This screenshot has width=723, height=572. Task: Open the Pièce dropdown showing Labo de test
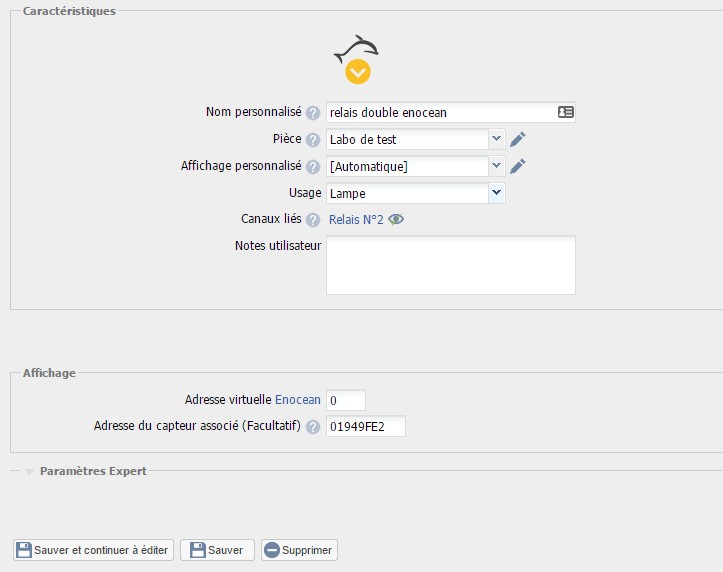pyautogui.click(x=416, y=139)
